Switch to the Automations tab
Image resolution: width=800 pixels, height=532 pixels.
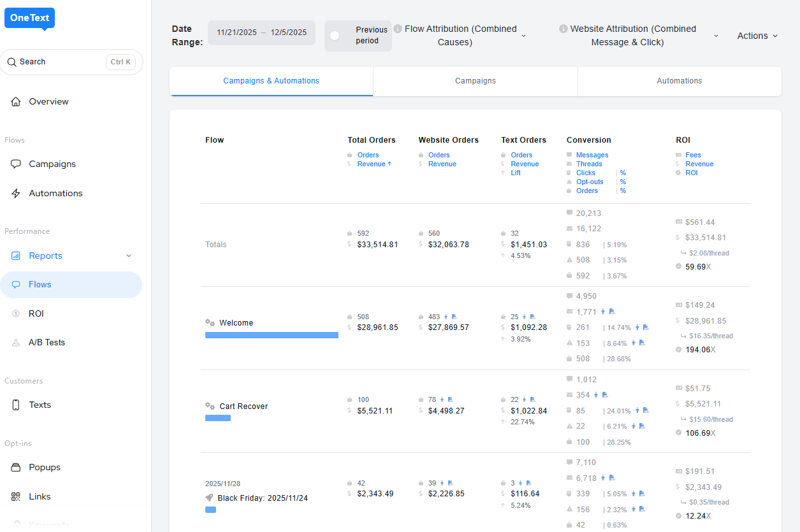pos(679,81)
